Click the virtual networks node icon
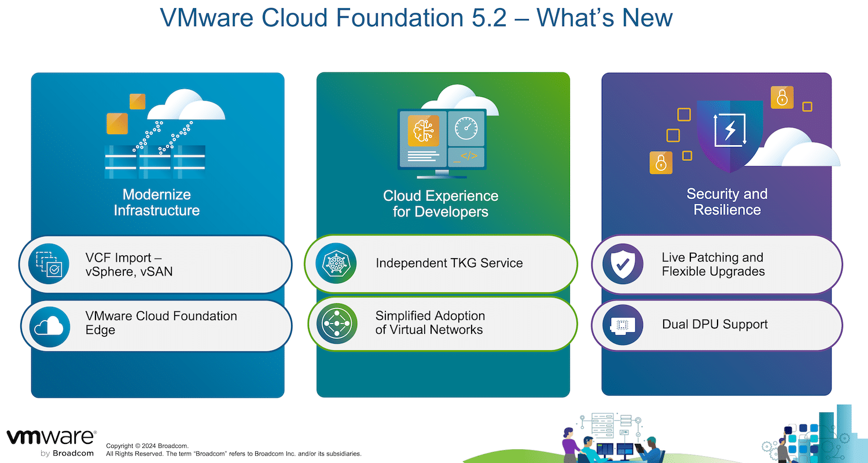The height and width of the screenshot is (463, 868). 336,324
